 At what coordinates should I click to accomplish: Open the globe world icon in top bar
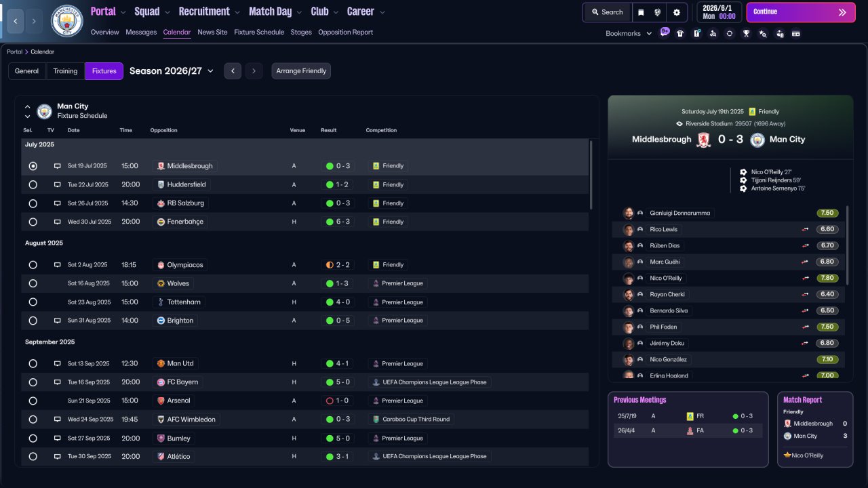658,12
